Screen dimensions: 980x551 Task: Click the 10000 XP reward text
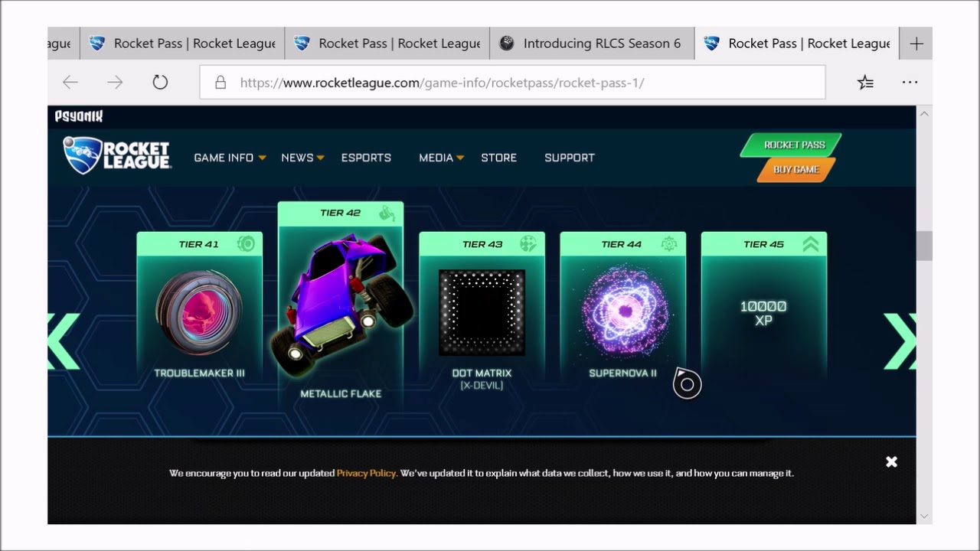click(763, 313)
